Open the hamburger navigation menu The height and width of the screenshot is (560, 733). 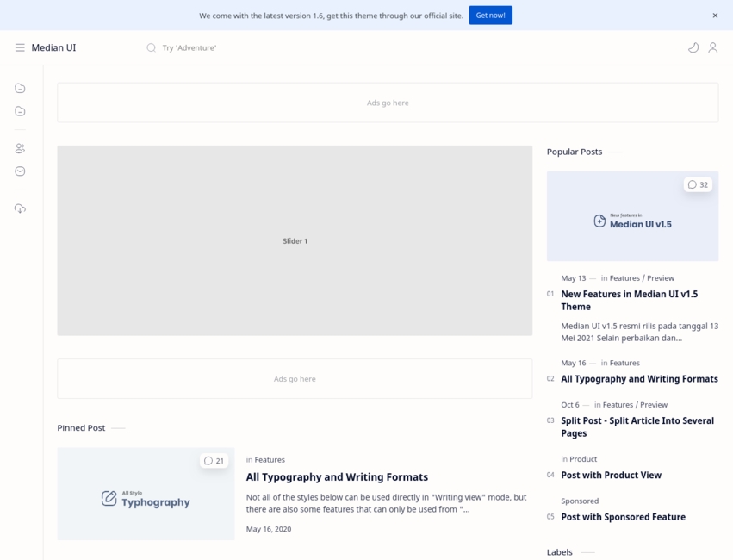pos(20,47)
